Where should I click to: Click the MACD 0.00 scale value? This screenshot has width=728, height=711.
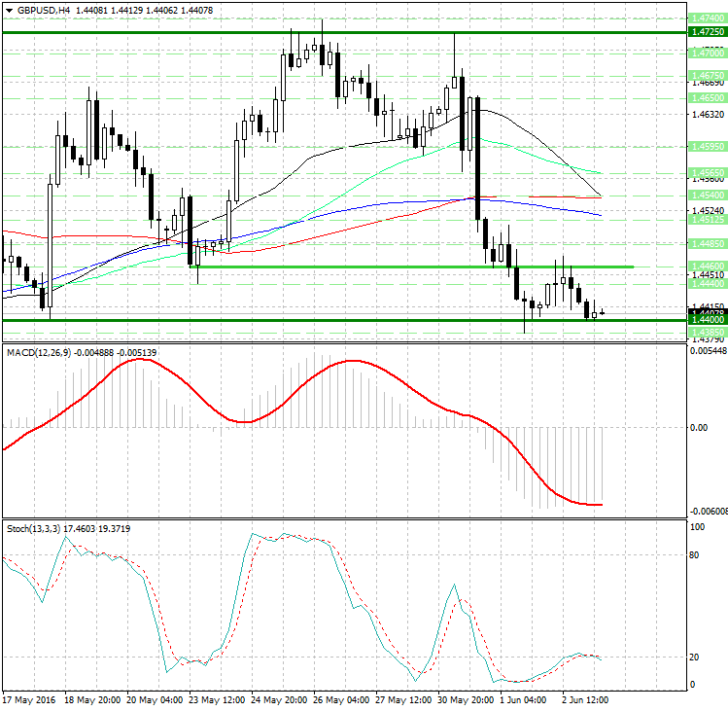[699, 428]
